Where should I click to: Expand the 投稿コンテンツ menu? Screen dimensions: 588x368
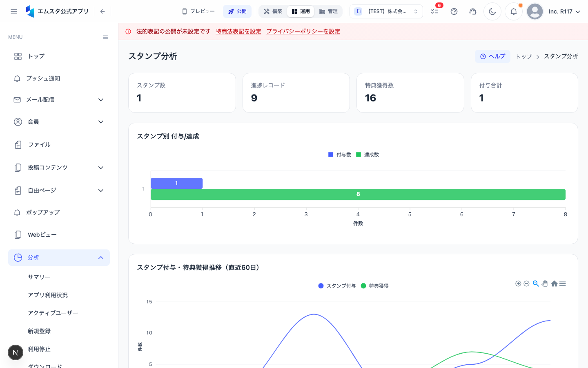click(x=59, y=168)
